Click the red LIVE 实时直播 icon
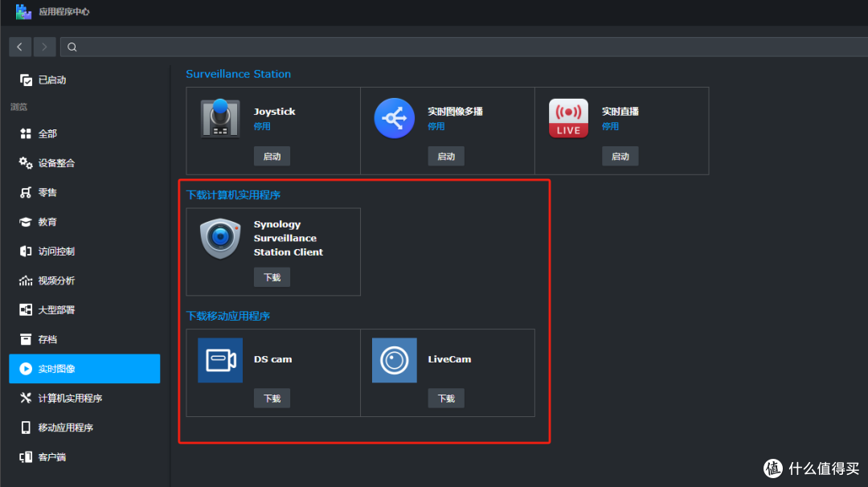Screen dimensions: 868x487 pyautogui.click(x=568, y=118)
